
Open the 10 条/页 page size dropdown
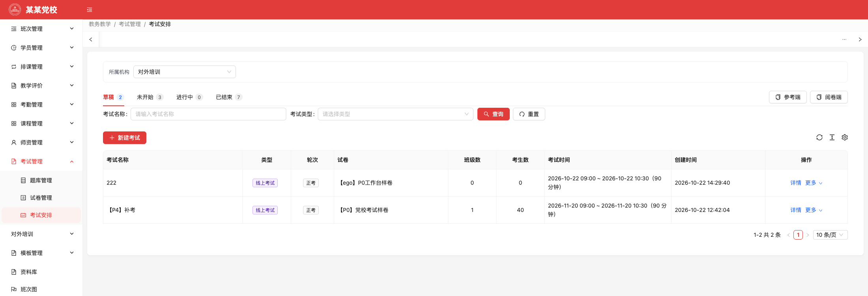coord(830,235)
